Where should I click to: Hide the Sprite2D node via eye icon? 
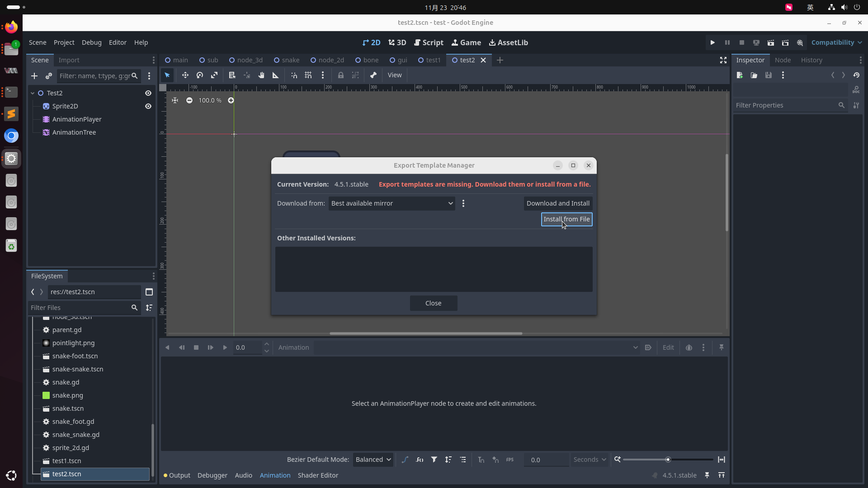coord(148,106)
